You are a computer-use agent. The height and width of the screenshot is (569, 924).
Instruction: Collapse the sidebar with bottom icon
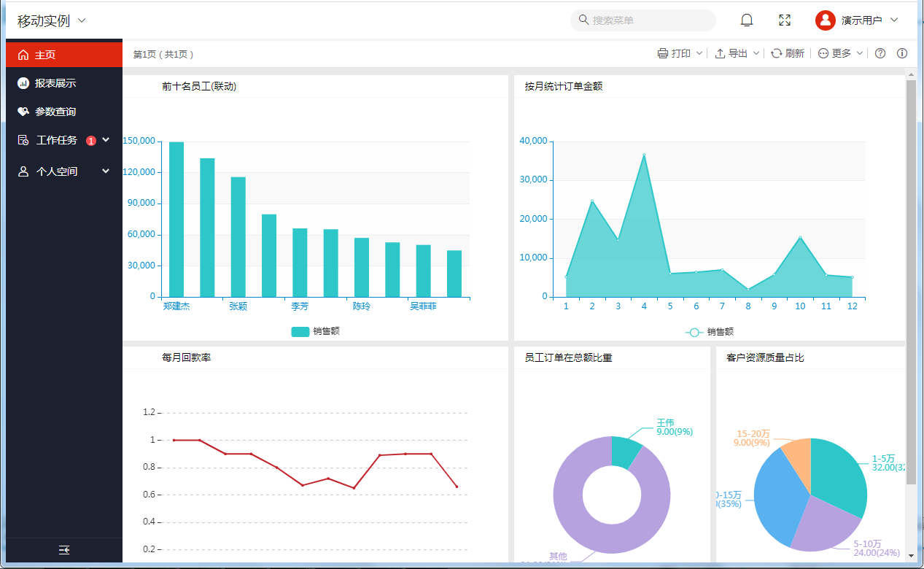click(x=64, y=550)
